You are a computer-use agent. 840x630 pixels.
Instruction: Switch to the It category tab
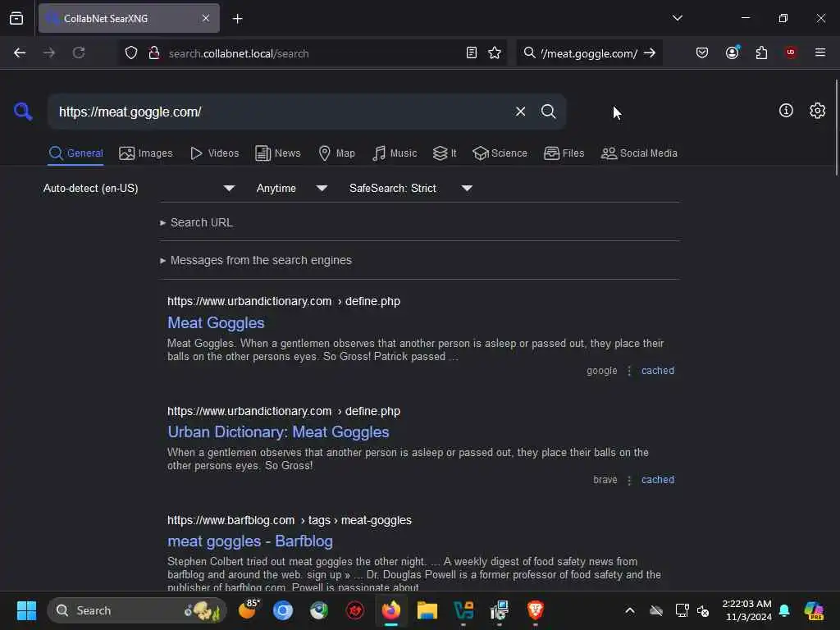point(445,153)
